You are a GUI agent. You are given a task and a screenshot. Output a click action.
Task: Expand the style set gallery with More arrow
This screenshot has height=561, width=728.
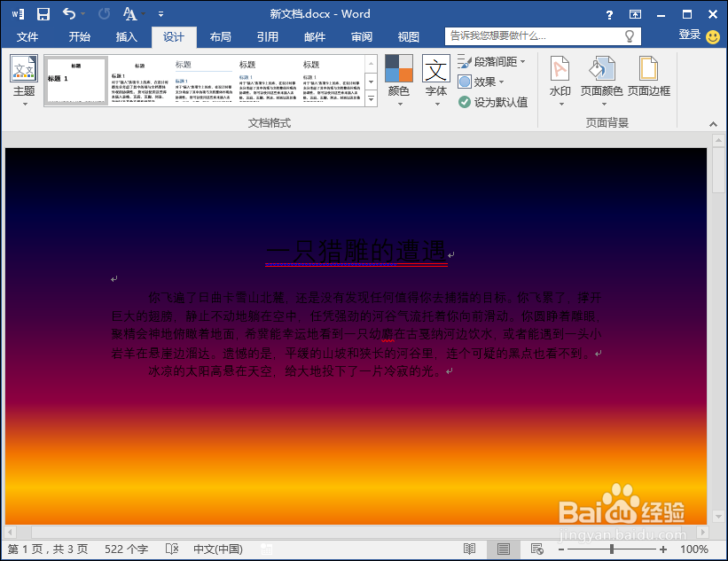[371, 100]
